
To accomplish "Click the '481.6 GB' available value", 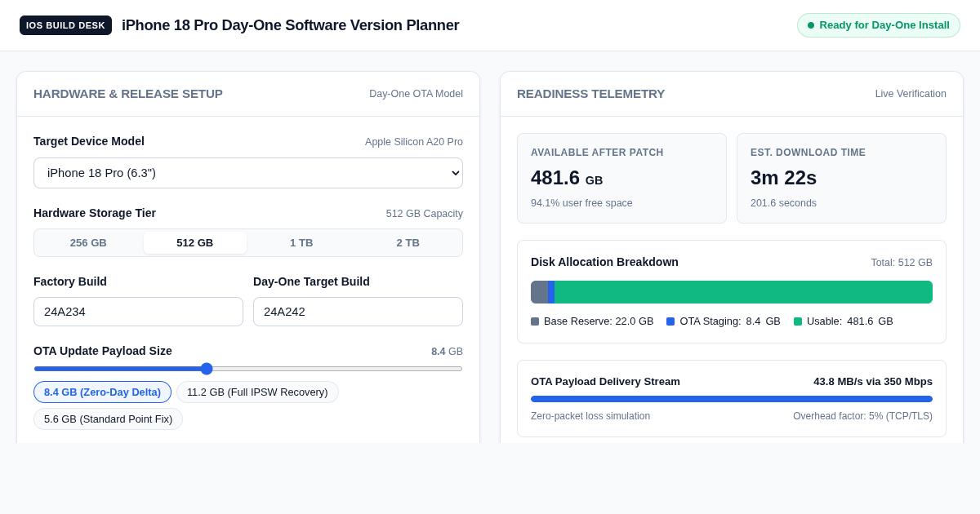I will tap(567, 178).
